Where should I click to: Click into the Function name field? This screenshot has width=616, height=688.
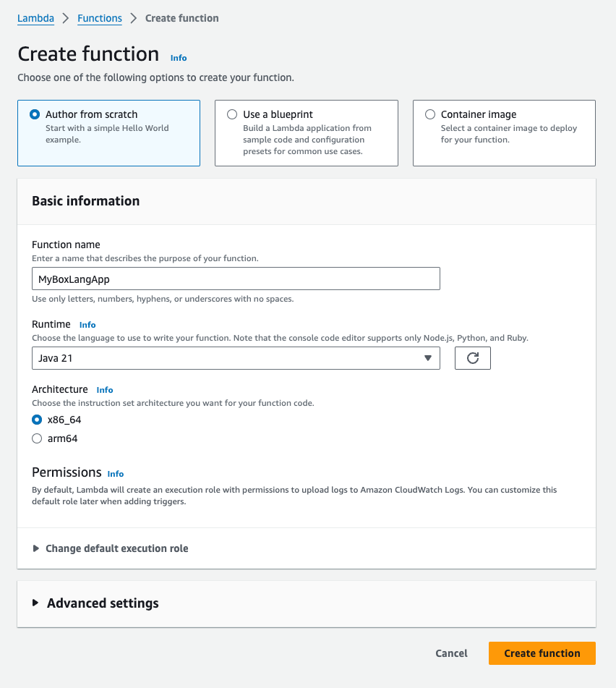click(x=236, y=279)
